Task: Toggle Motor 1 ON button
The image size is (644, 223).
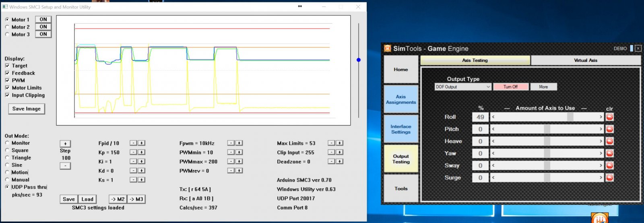Action: [43, 19]
